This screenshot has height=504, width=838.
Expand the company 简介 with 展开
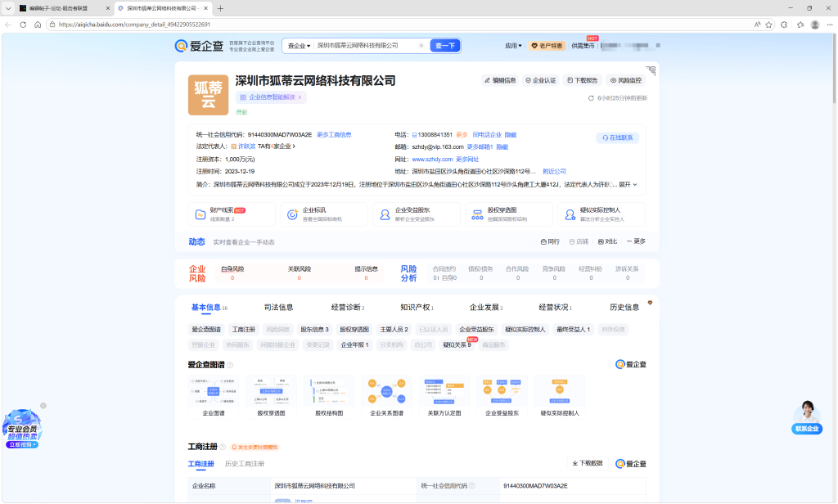pyautogui.click(x=628, y=185)
